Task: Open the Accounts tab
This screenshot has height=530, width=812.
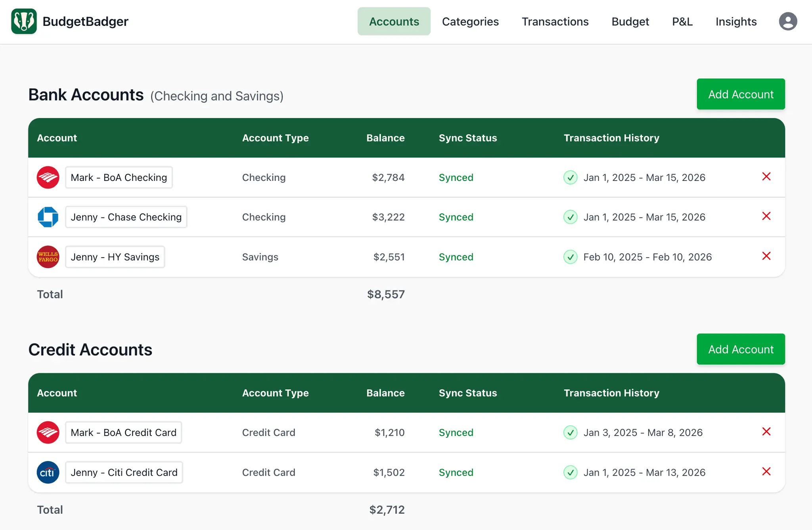Action: (x=394, y=21)
